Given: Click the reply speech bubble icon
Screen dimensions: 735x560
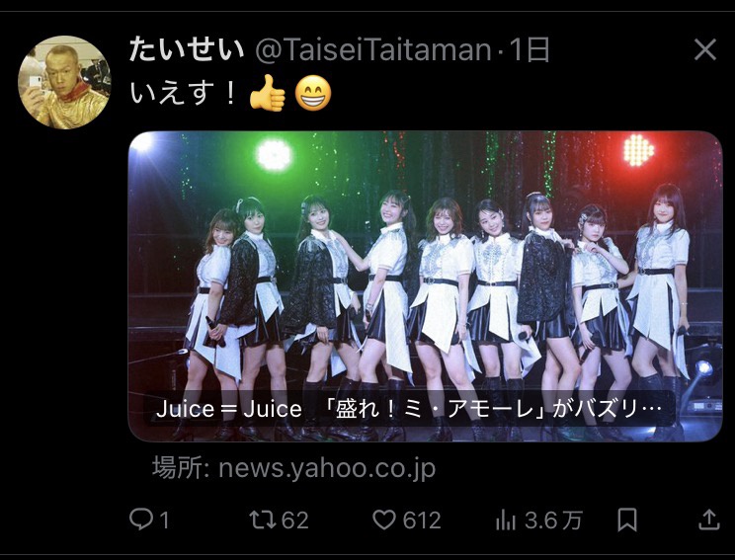Looking at the screenshot, I should pyautogui.click(x=140, y=520).
